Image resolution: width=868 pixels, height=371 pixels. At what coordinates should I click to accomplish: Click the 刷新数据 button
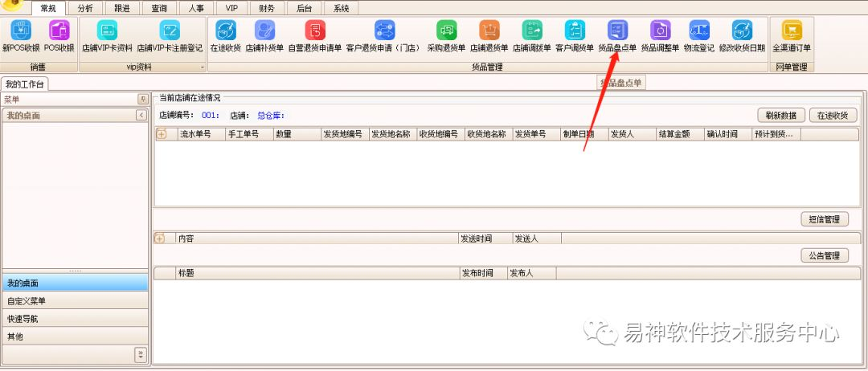point(780,116)
